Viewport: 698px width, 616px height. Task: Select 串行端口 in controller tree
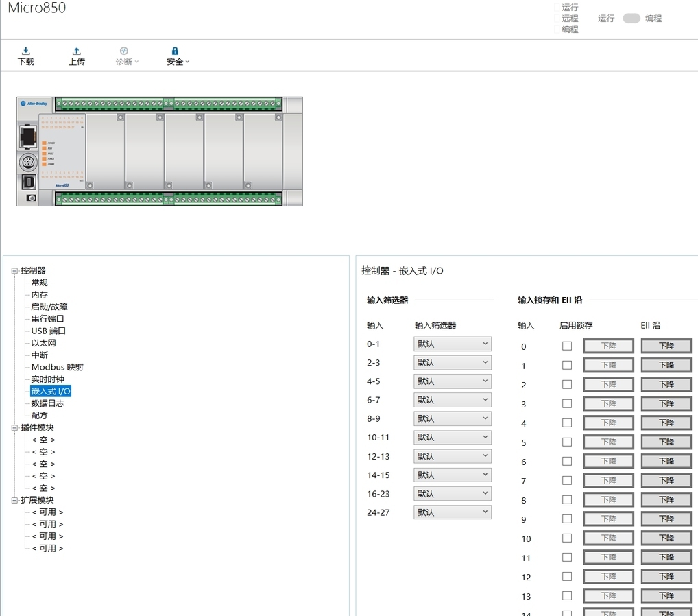pos(47,318)
